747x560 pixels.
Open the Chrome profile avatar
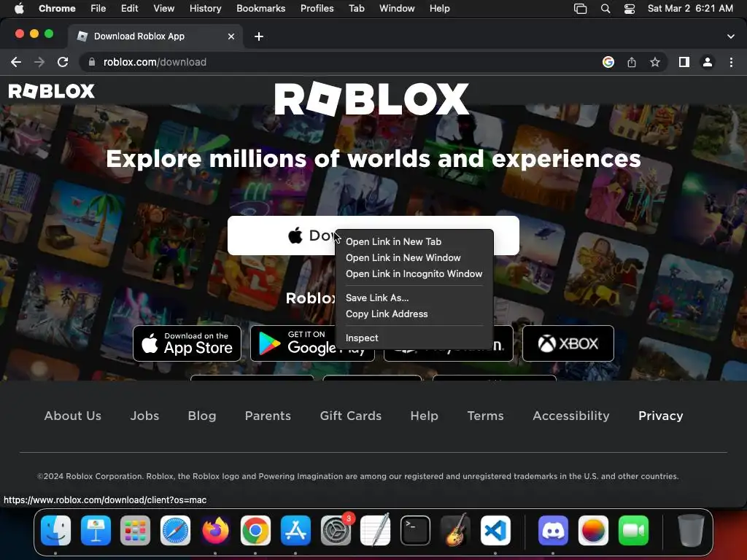tap(708, 62)
